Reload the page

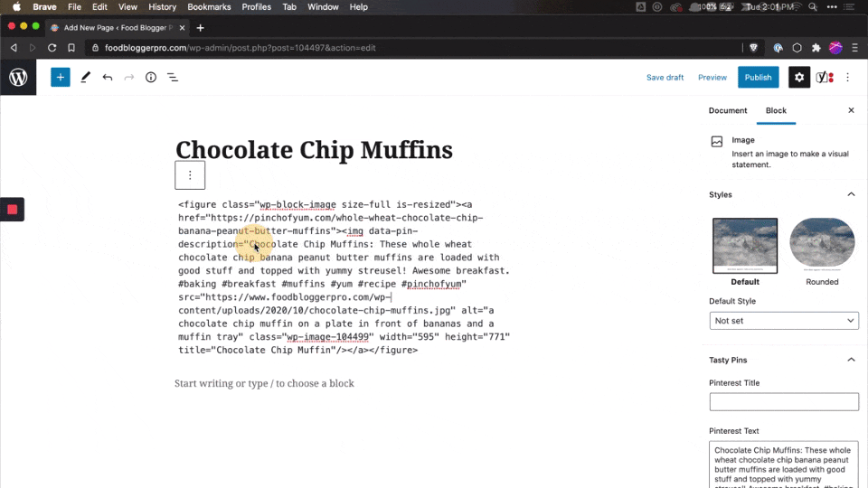coord(52,48)
